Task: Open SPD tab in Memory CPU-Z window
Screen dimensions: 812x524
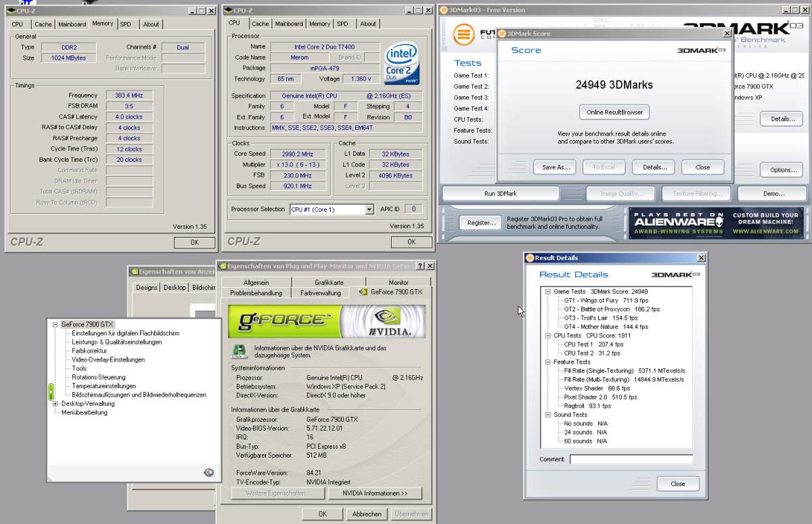Action: click(126, 24)
